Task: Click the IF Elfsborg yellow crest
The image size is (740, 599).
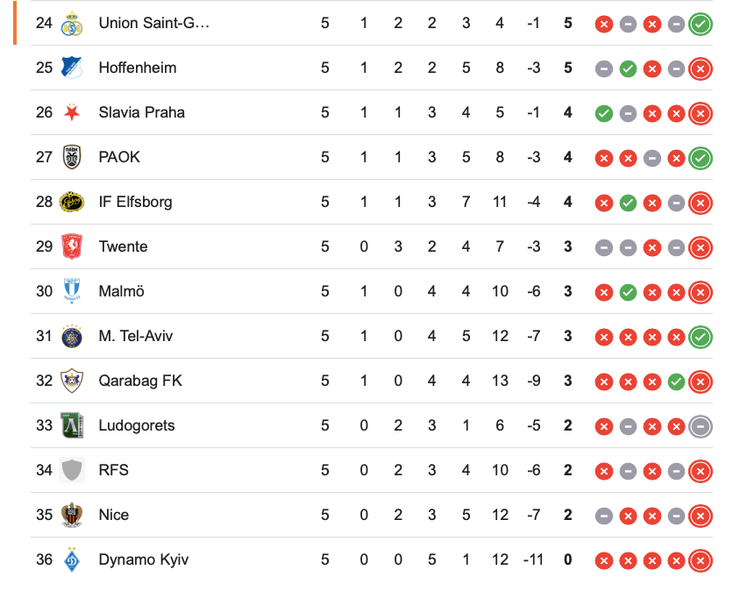Action: coord(72,202)
